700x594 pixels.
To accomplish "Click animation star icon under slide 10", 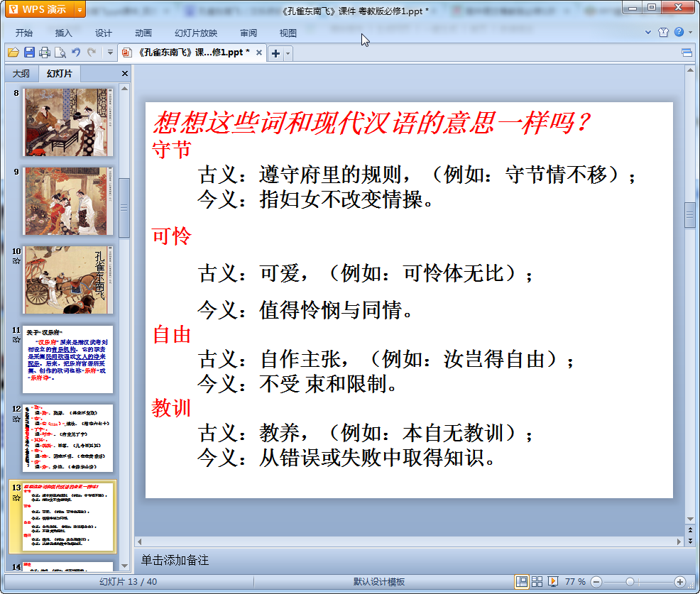I will (x=16, y=261).
